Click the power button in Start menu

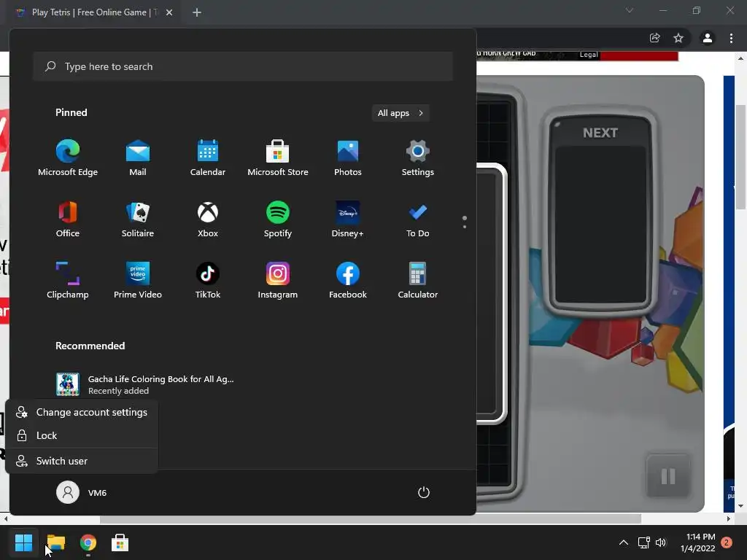click(x=424, y=492)
